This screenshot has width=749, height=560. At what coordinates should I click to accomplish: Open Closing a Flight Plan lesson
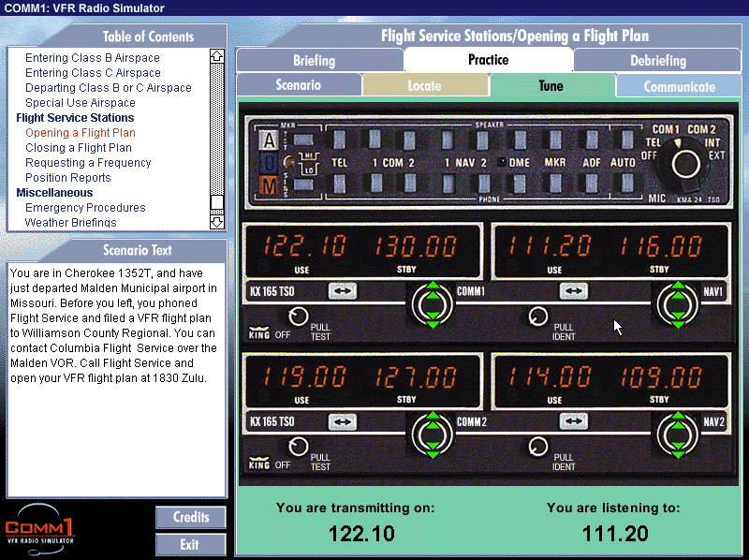[79, 148]
